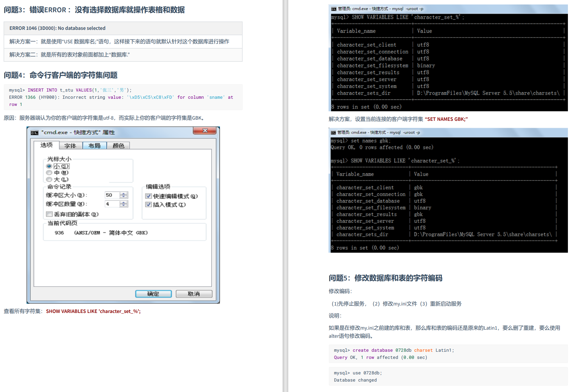Increase 缓冲区大小 using its up arrow
Image resolution: width=570 pixels, height=392 pixels.
[123, 193]
